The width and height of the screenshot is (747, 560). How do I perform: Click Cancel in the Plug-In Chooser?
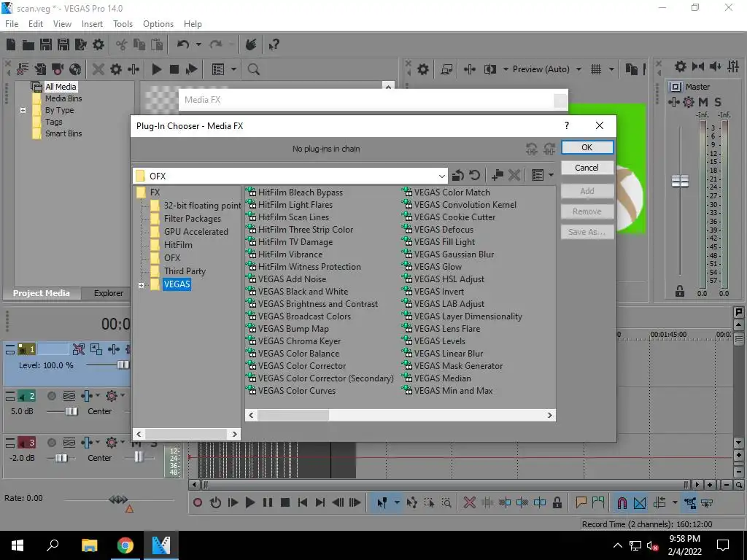click(x=587, y=168)
